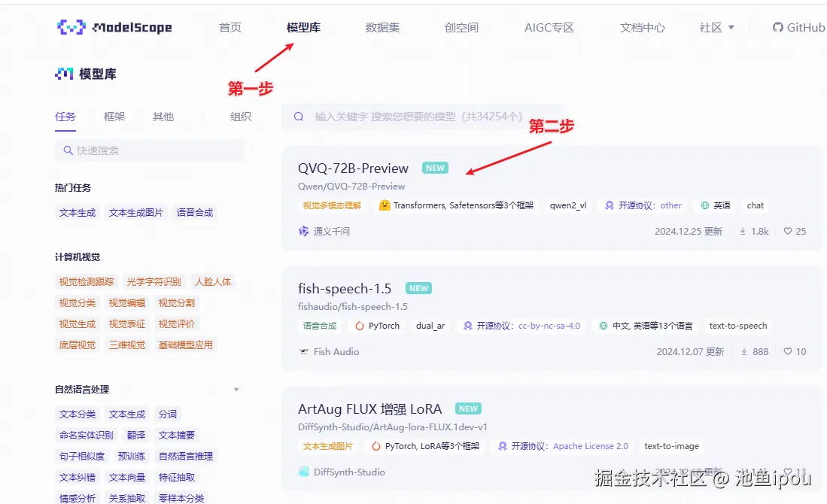Click the text-to-image tag
This screenshot has width=827, height=504.
click(x=671, y=446)
